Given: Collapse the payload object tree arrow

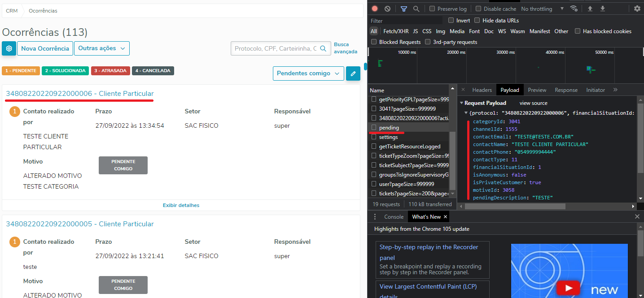Looking at the screenshot, I should 466,113.
